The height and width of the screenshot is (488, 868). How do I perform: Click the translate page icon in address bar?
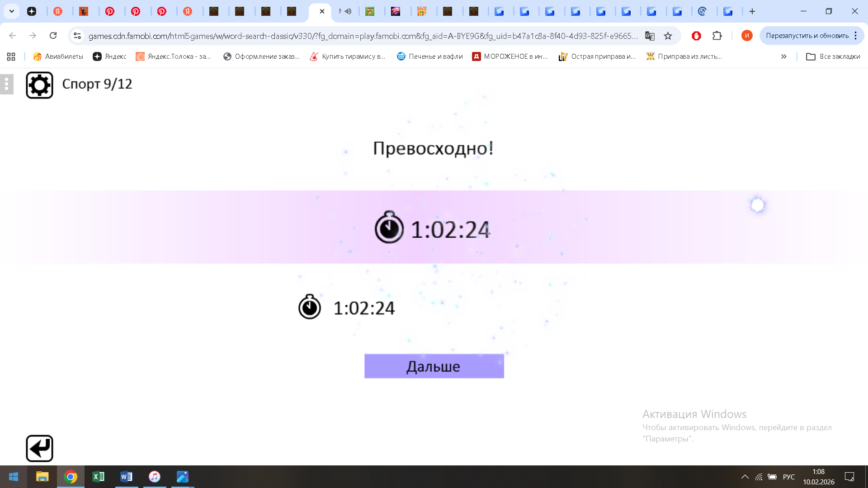650,36
